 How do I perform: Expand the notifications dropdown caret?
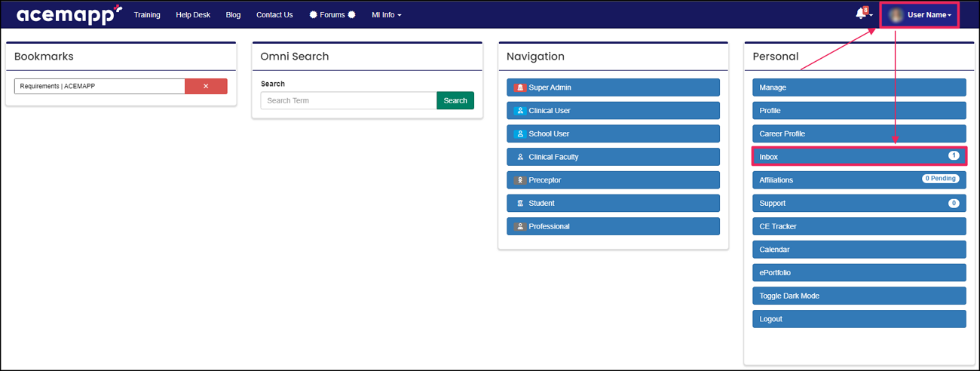pos(871,15)
